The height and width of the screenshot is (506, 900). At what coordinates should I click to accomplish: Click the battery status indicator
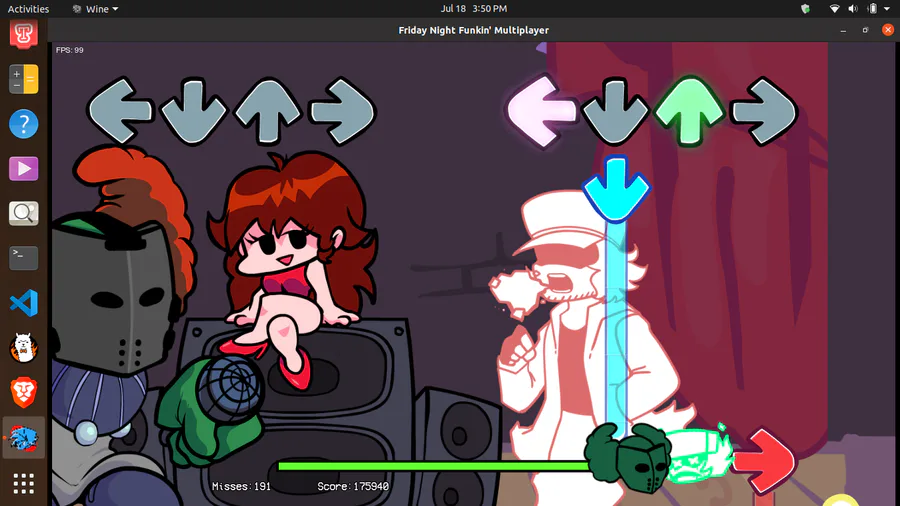pos(872,9)
